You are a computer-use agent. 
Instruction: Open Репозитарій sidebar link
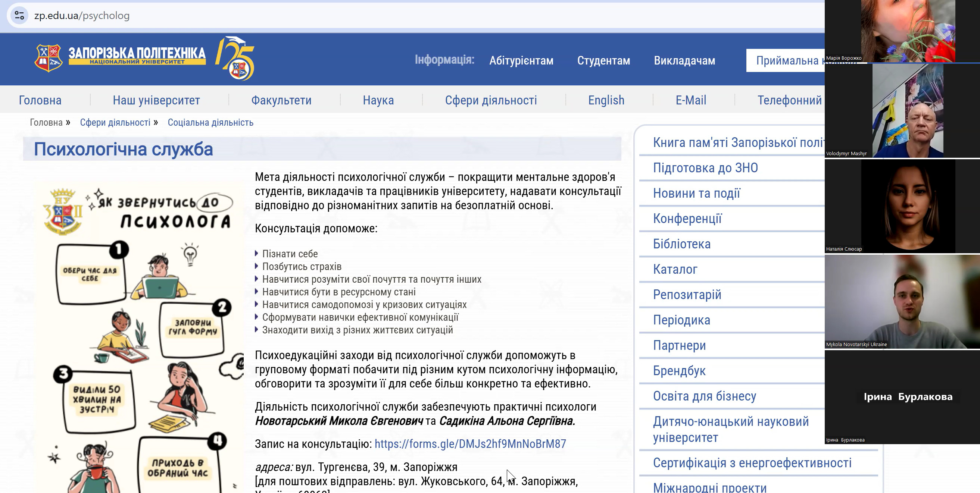click(687, 295)
